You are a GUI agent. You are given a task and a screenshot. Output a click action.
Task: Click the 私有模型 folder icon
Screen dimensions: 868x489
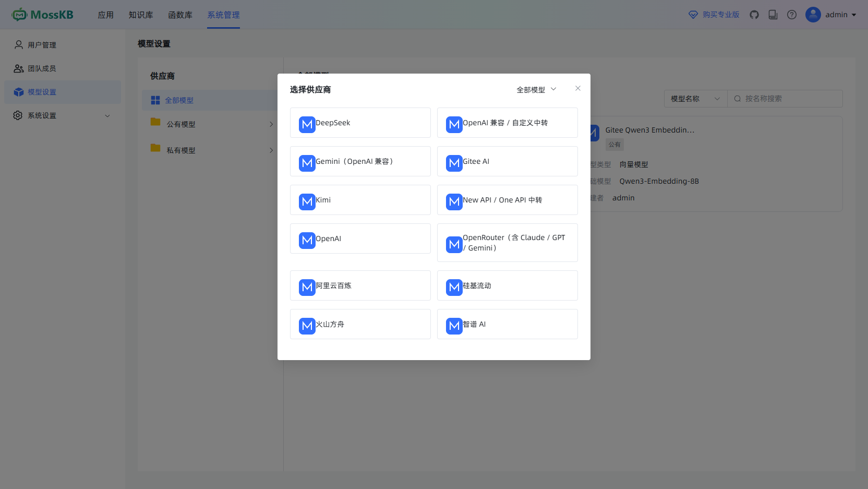click(x=155, y=148)
